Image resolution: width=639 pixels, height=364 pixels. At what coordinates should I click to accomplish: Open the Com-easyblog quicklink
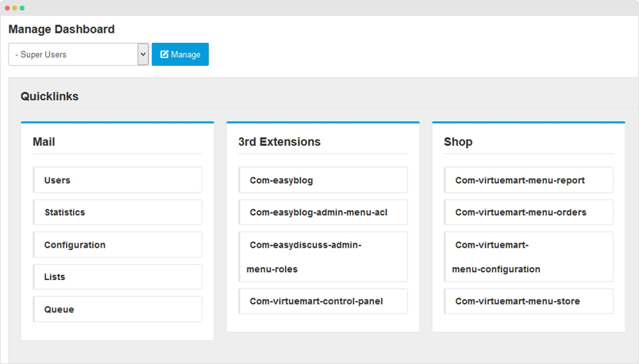click(323, 180)
